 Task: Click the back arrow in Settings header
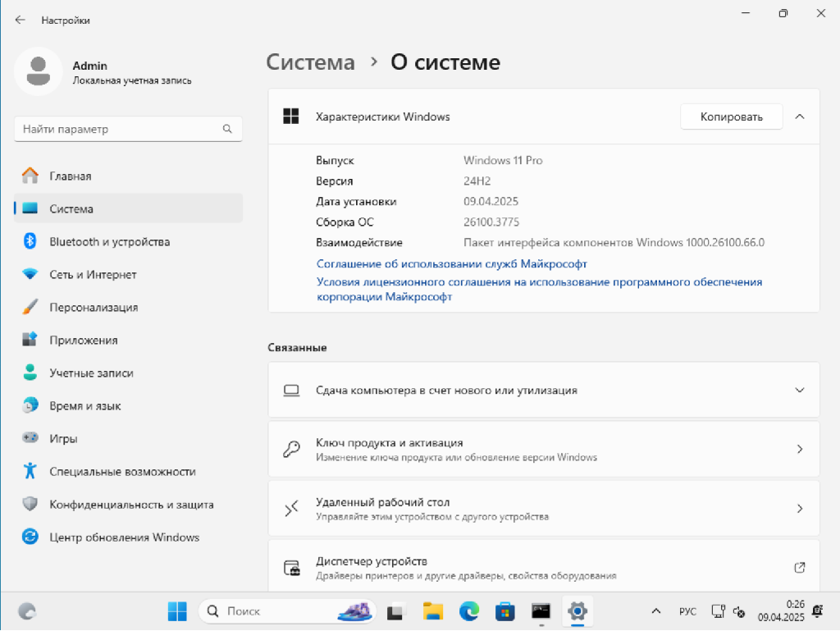click(x=21, y=20)
